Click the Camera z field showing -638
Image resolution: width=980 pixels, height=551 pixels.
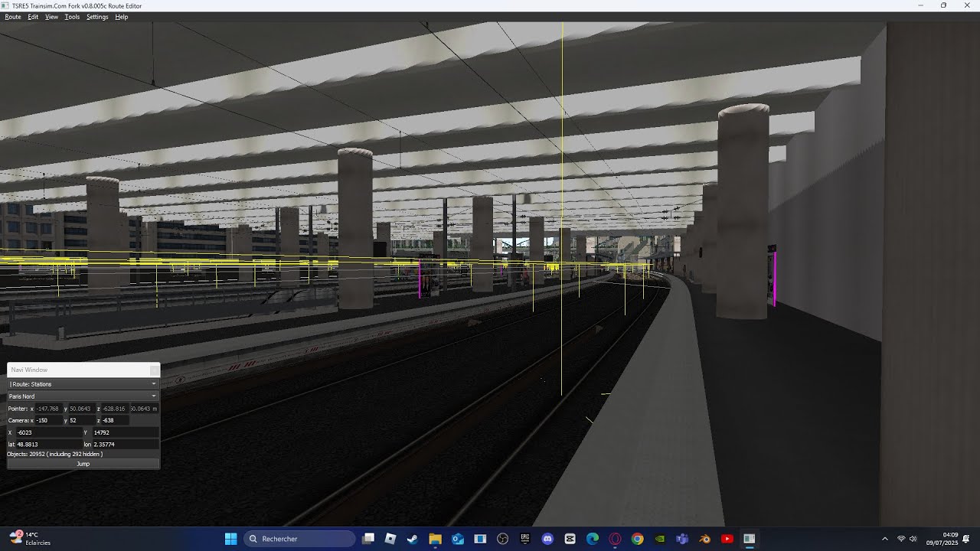[114, 420]
